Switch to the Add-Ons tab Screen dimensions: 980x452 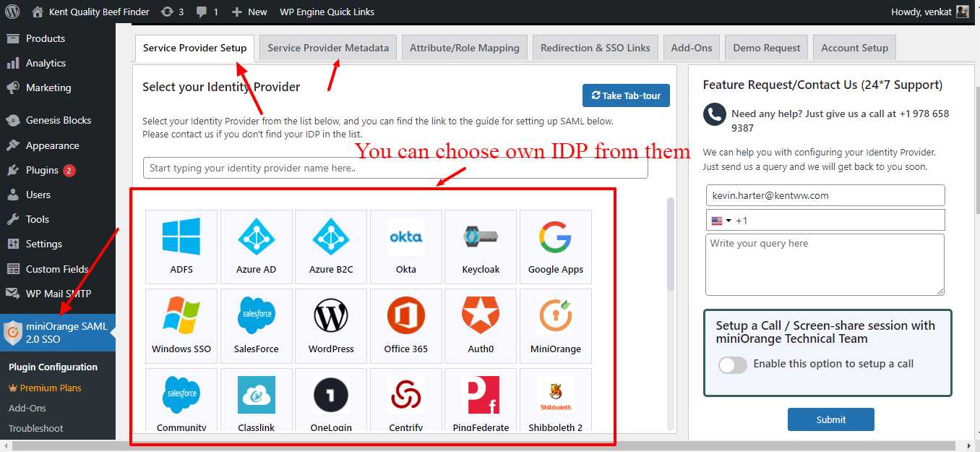692,48
